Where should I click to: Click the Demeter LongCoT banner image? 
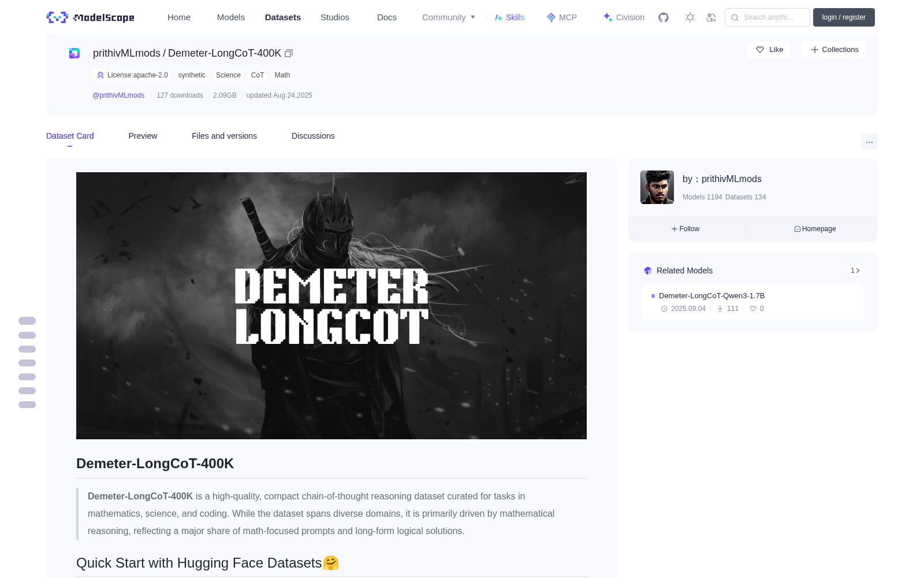click(x=331, y=306)
